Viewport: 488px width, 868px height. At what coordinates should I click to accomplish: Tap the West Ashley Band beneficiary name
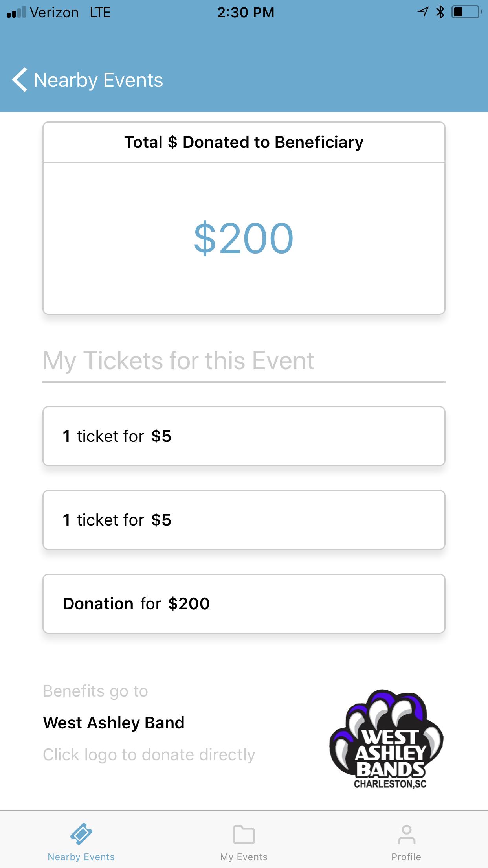pos(114,723)
